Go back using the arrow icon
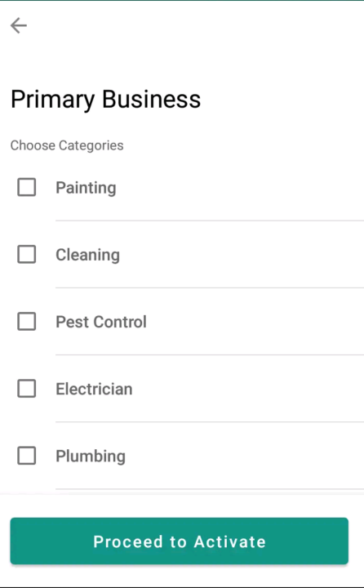 [19, 26]
